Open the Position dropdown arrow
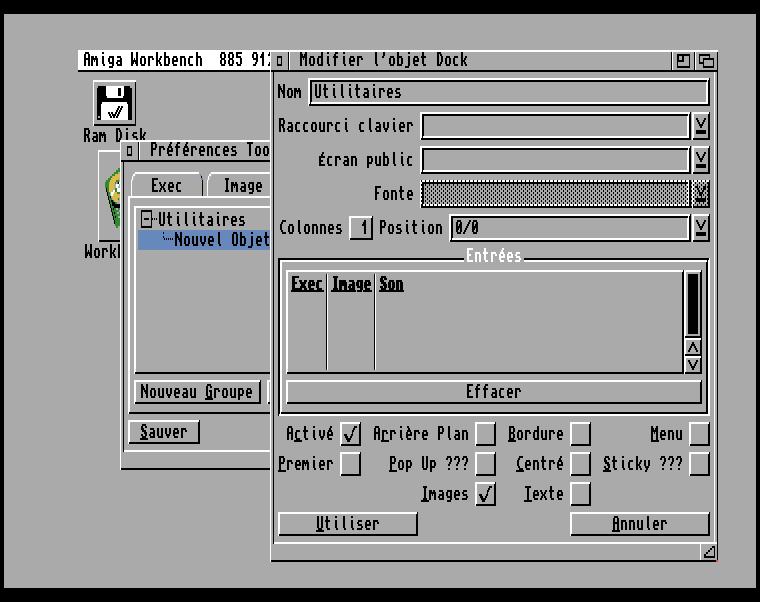This screenshot has width=760, height=602. [x=701, y=228]
